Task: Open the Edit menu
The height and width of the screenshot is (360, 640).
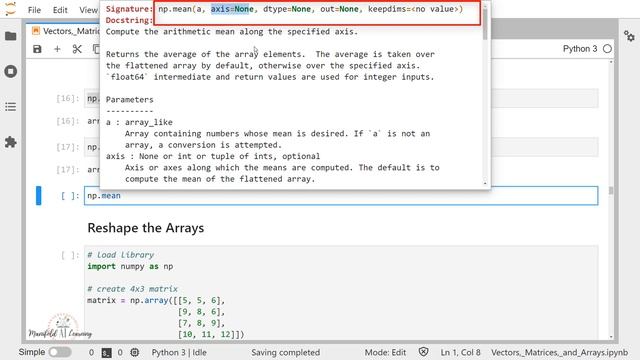Action: pos(60,10)
